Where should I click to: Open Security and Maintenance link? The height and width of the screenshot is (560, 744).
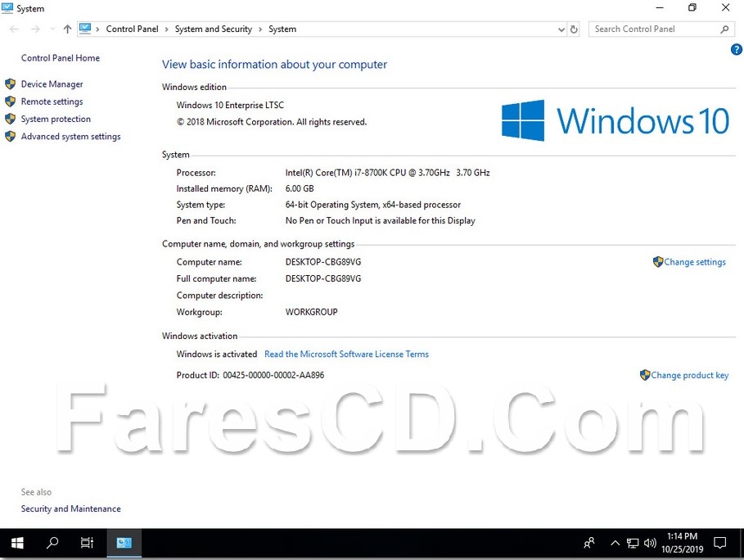pyautogui.click(x=70, y=508)
